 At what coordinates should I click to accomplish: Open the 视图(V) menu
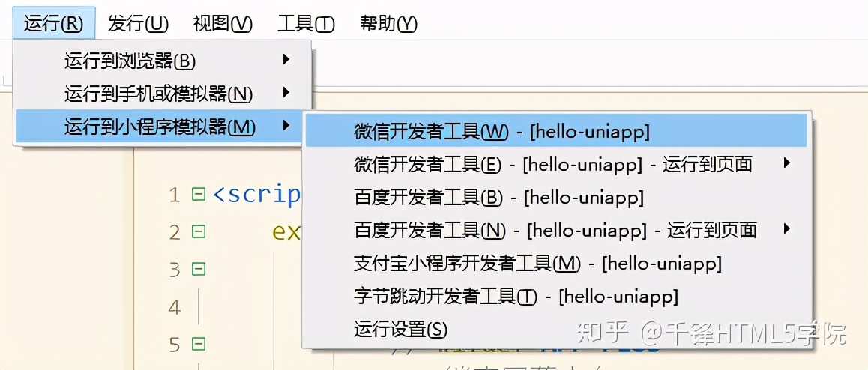[223, 24]
